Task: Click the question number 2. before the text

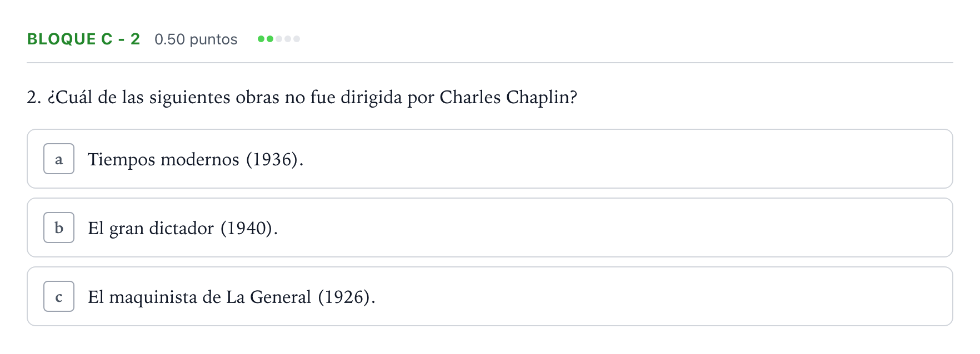Action: 34,98
